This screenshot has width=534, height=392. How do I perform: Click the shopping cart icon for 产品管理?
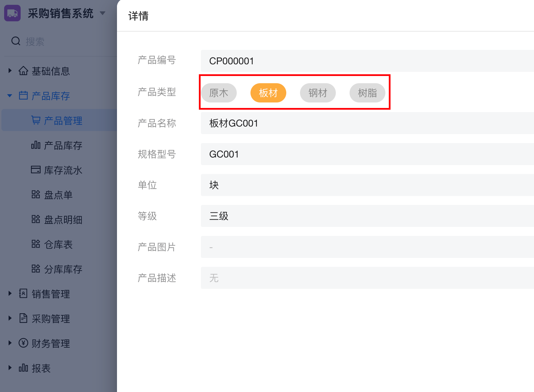36,120
